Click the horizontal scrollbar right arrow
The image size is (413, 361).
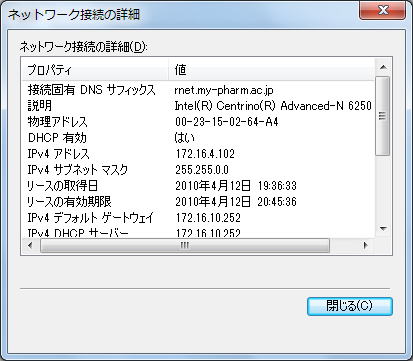(366, 246)
